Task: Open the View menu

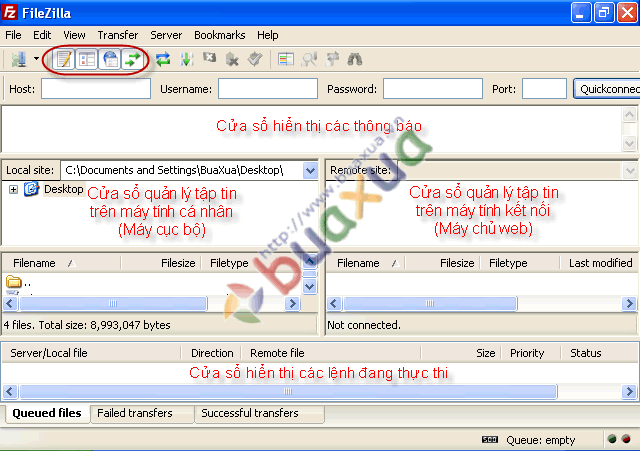Action: coord(74,35)
